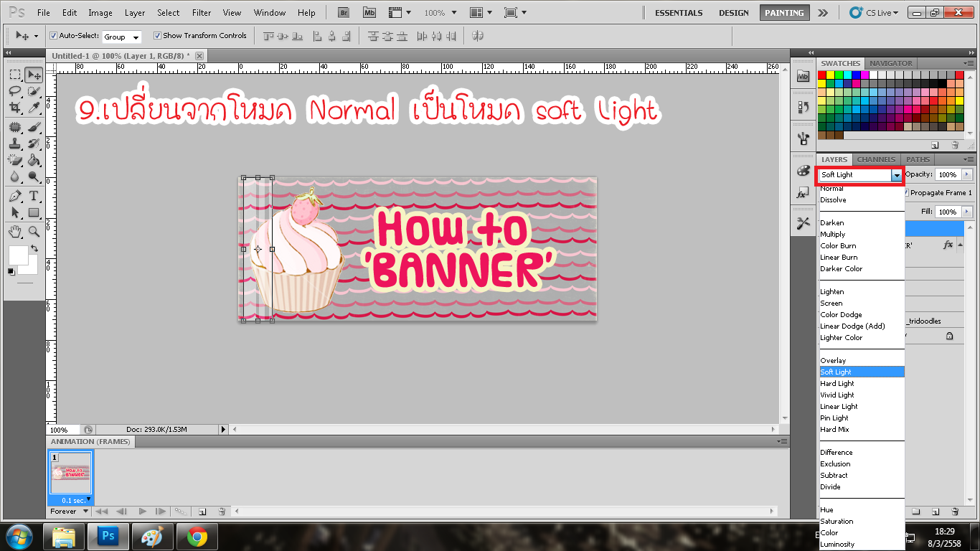Select the Quick Selection tool
The width and height of the screenshot is (980, 551).
pos(34,91)
